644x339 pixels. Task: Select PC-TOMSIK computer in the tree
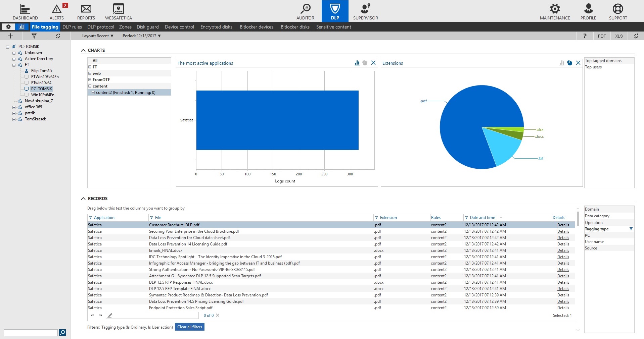click(x=42, y=89)
